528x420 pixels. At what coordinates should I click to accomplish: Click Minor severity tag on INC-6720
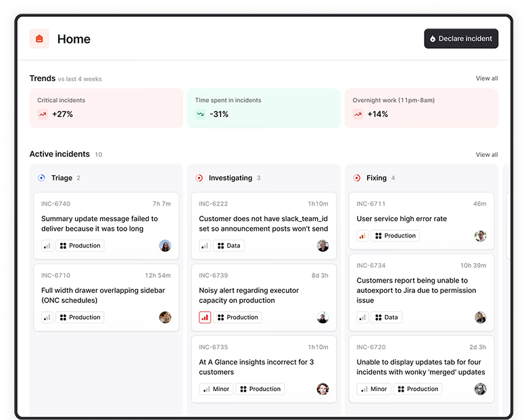click(374, 389)
